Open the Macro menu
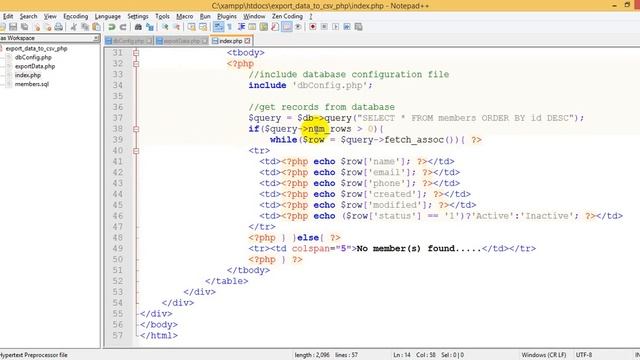The image size is (640, 360). point(185,16)
